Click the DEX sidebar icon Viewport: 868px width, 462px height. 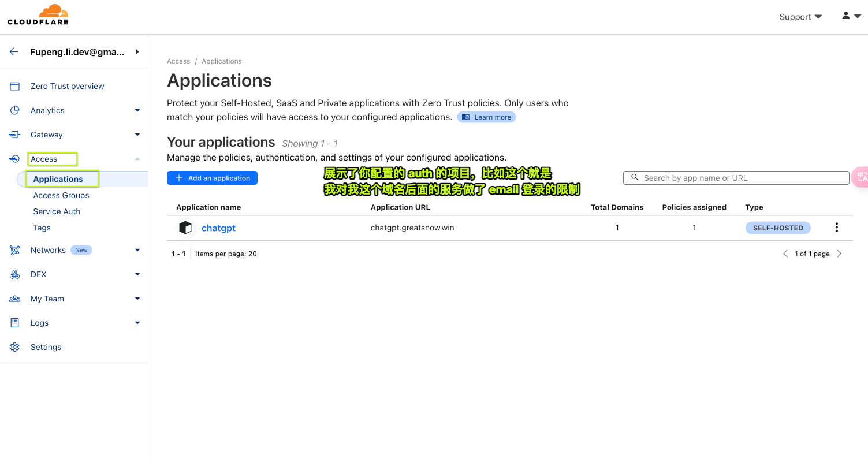(15, 274)
